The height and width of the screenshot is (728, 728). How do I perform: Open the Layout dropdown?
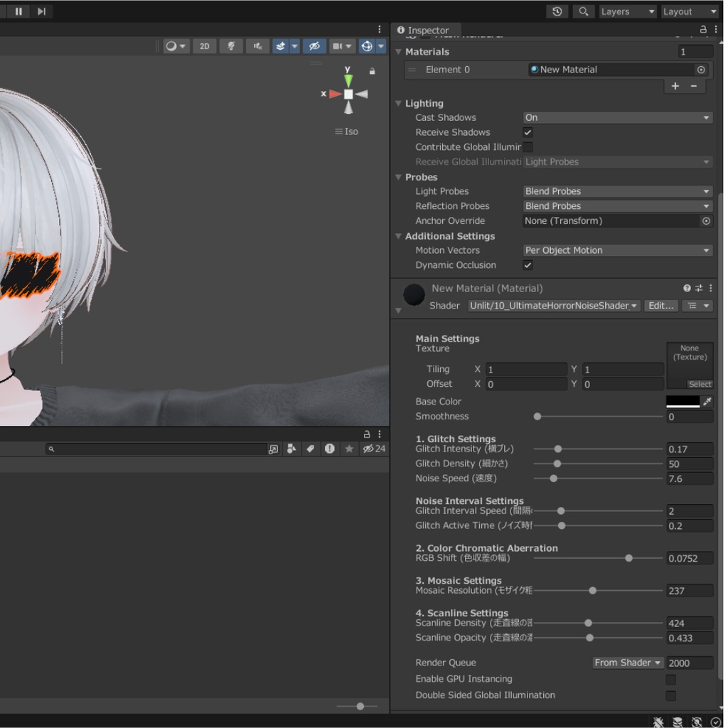pos(690,11)
